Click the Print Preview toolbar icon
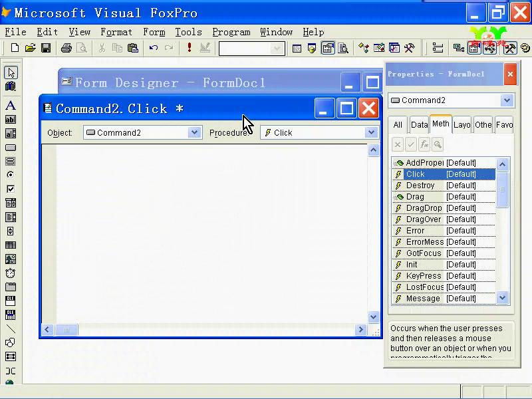Screen dimensions: 532x399 coord(82,48)
